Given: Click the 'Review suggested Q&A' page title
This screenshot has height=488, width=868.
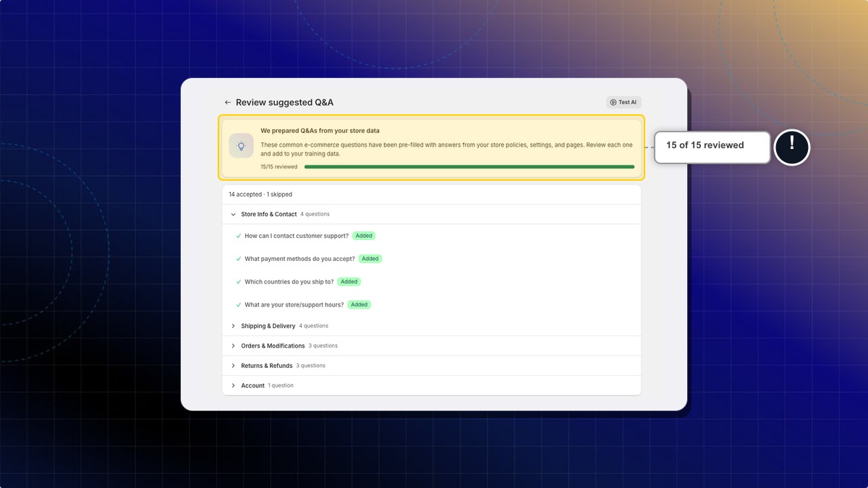Looking at the screenshot, I should [285, 103].
